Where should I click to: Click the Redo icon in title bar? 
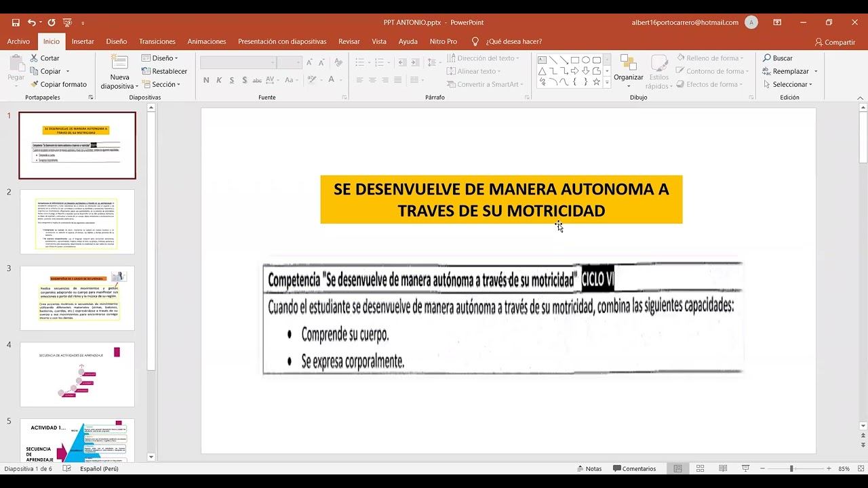pos(52,22)
